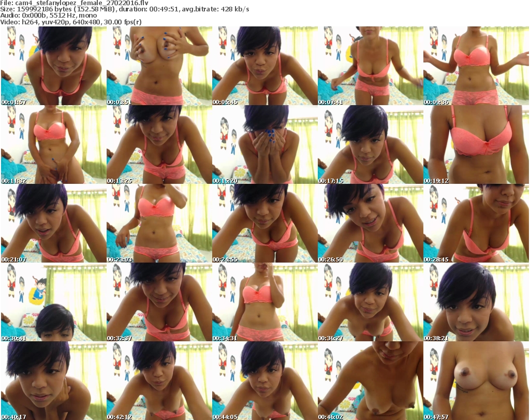
Task: Pick the frame stamped 00:23:03
Action: 159,223
